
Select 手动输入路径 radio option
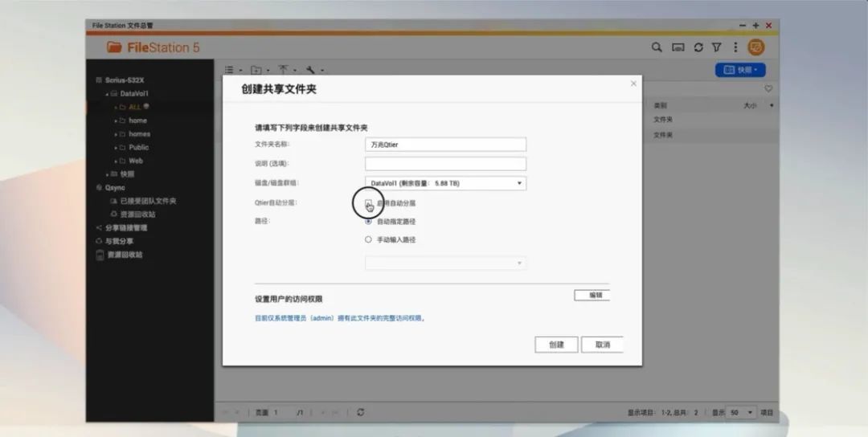point(368,239)
